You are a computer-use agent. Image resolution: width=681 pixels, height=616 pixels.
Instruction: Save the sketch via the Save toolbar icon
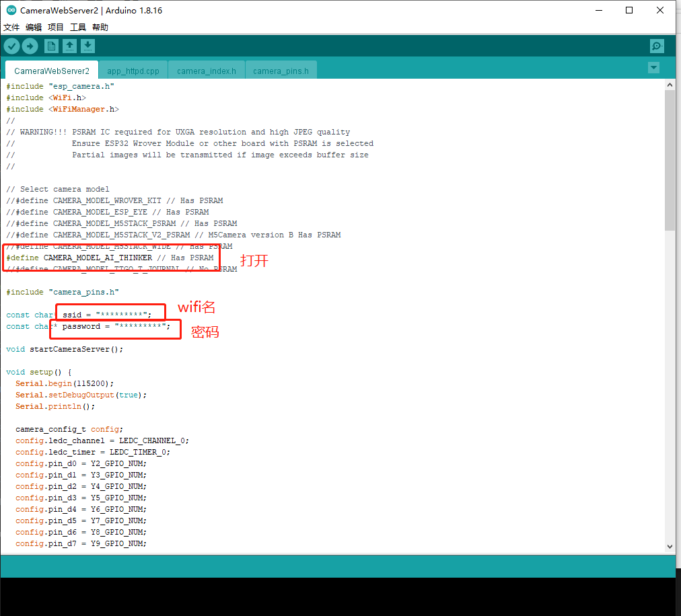(x=88, y=46)
